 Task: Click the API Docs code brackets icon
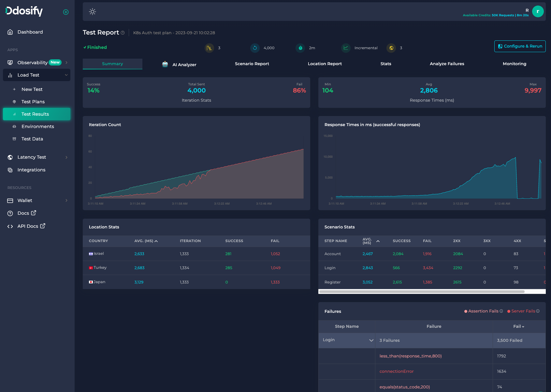(10, 226)
